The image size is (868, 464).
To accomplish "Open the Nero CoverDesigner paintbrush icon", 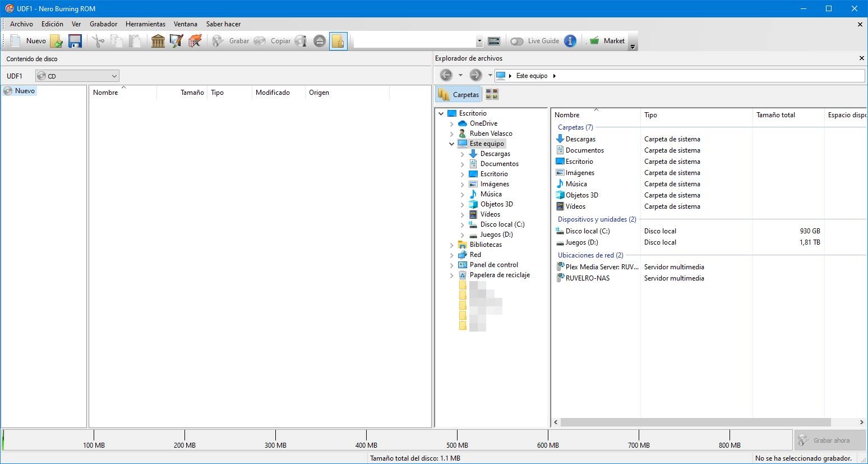I will pyautogui.click(x=177, y=41).
